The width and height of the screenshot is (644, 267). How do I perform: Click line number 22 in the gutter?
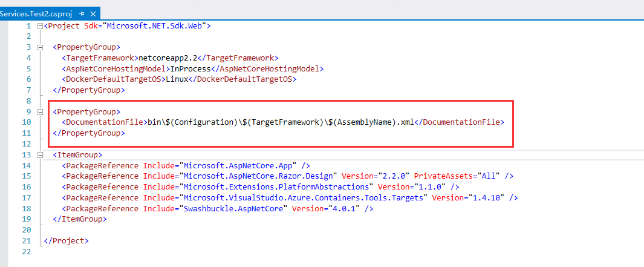[26, 251]
